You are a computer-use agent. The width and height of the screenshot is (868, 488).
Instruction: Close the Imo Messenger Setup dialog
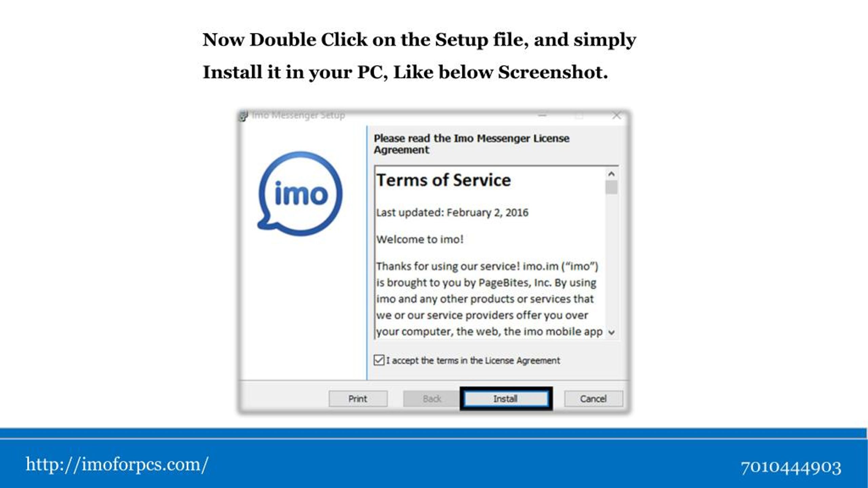pos(616,116)
